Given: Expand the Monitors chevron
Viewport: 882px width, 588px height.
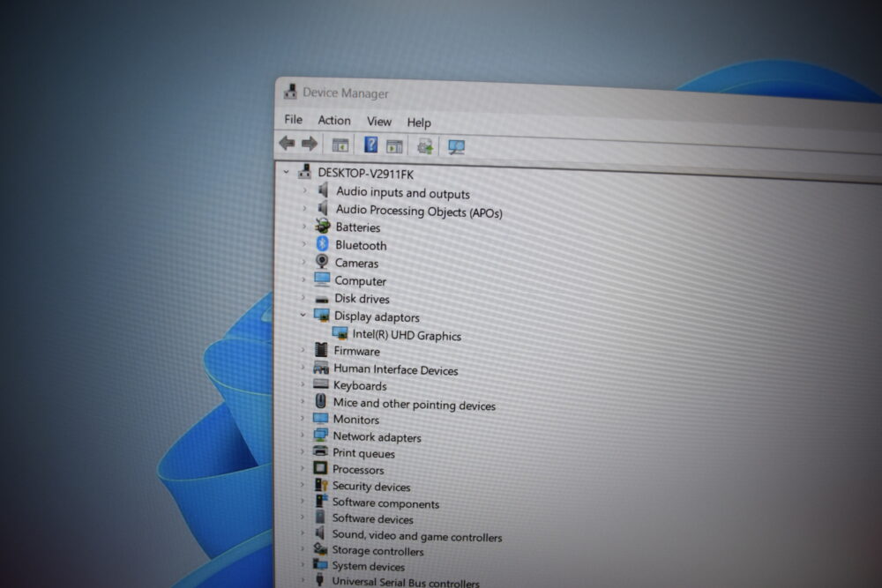Looking at the screenshot, I should tap(303, 418).
